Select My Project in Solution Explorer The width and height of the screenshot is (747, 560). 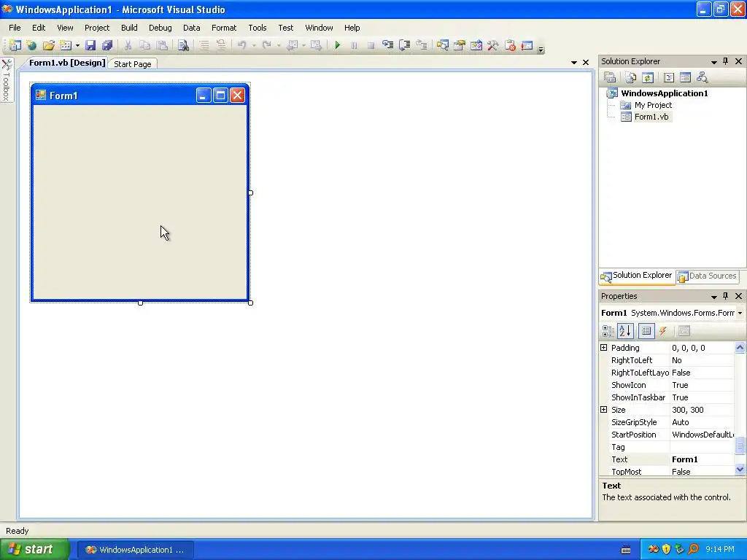pyautogui.click(x=653, y=105)
